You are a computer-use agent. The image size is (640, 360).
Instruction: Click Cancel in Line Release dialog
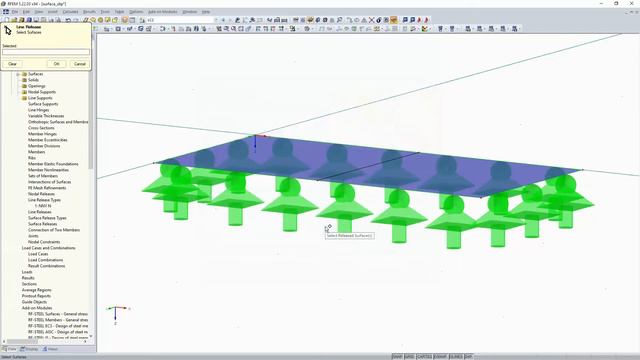[80, 64]
